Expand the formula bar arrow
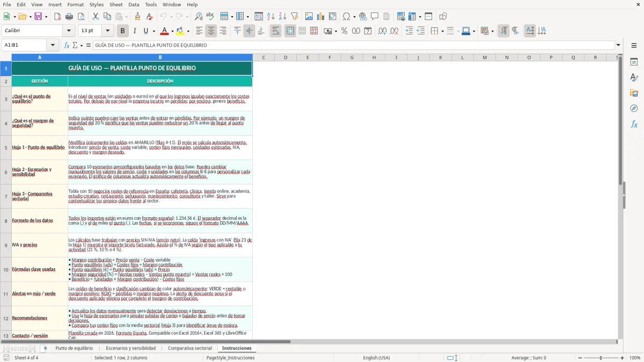 tap(618, 45)
